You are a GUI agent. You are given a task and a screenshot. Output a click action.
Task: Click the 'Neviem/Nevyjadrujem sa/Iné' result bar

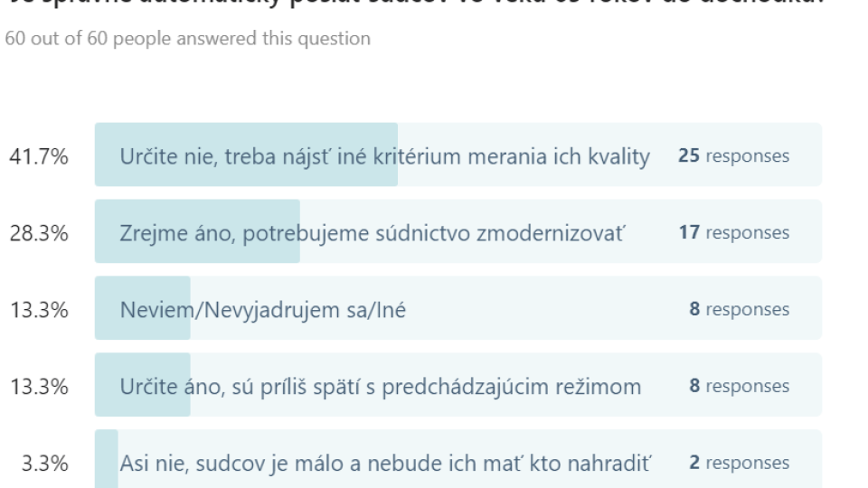[458, 307]
